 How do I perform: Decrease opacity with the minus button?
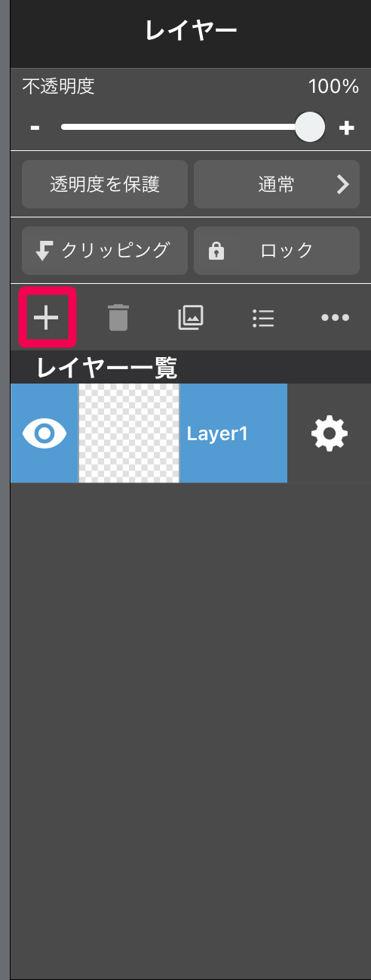pyautogui.click(x=35, y=127)
